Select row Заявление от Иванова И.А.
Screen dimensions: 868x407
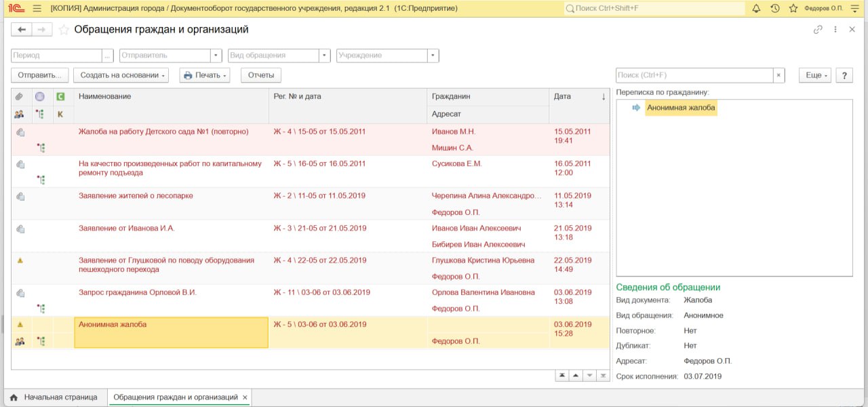311,236
